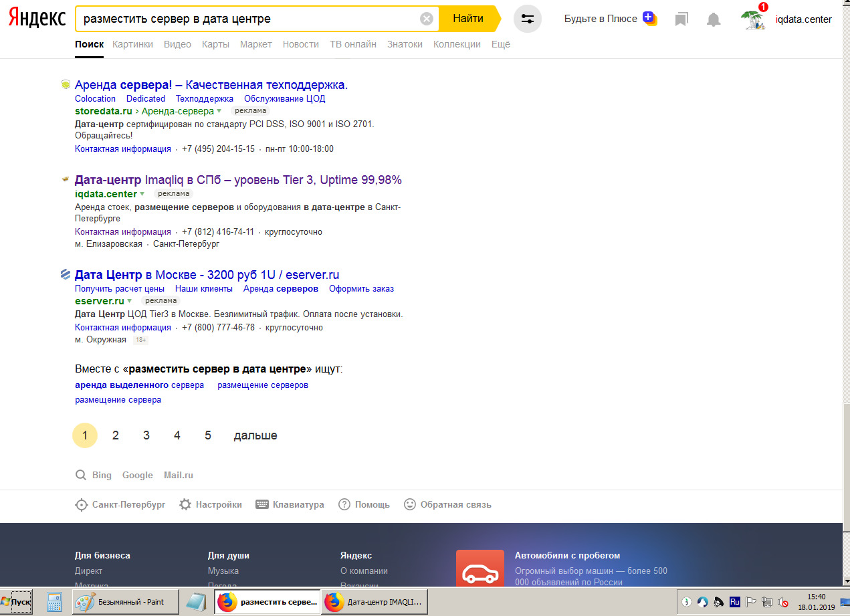Expand the storedata.ru ad options arrow
Screen dimensions: 850x616
click(219, 111)
